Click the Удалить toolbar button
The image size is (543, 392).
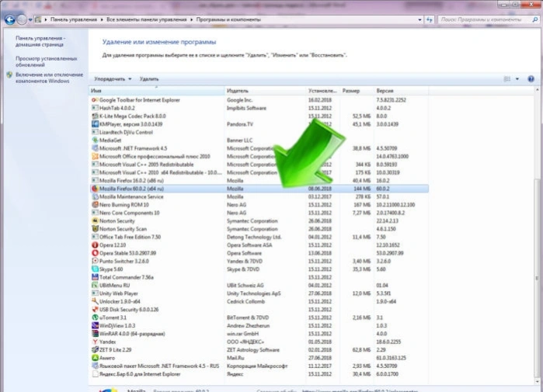(149, 79)
